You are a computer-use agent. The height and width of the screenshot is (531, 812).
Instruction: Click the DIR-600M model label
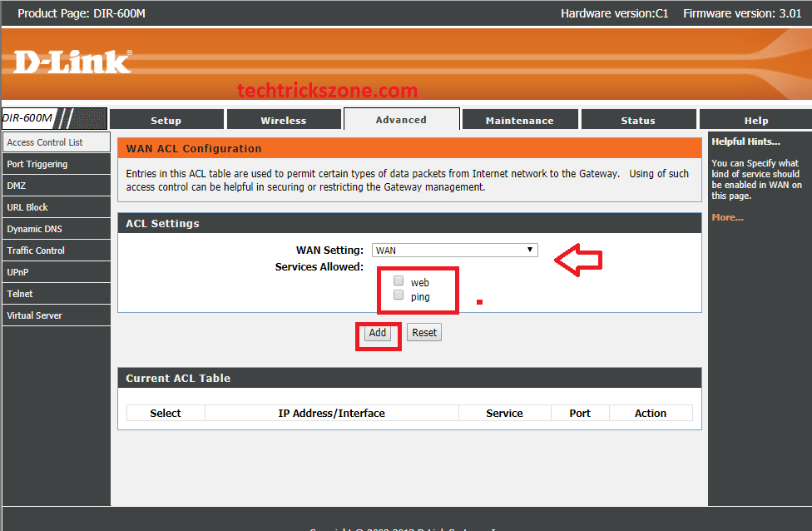tap(28, 118)
